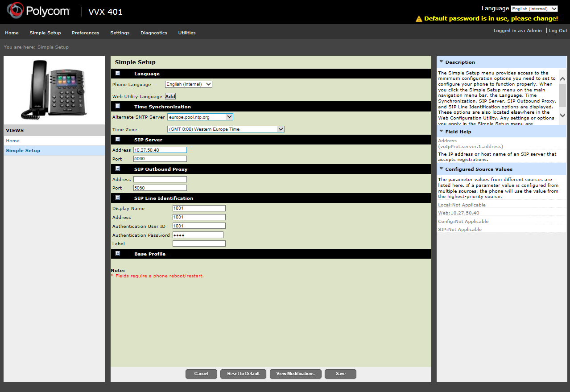
Task: Expand the Base Profile section
Action: click(118, 253)
